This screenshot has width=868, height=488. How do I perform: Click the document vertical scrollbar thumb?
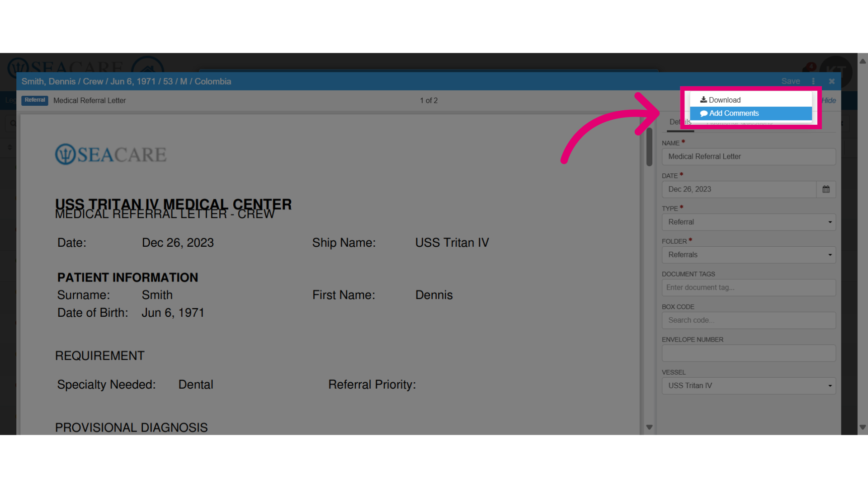coord(649,147)
